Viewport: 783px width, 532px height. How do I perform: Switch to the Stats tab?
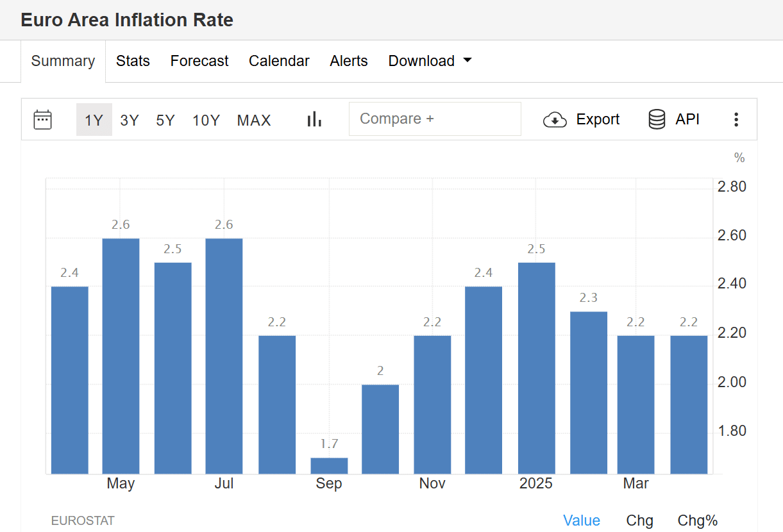click(133, 61)
